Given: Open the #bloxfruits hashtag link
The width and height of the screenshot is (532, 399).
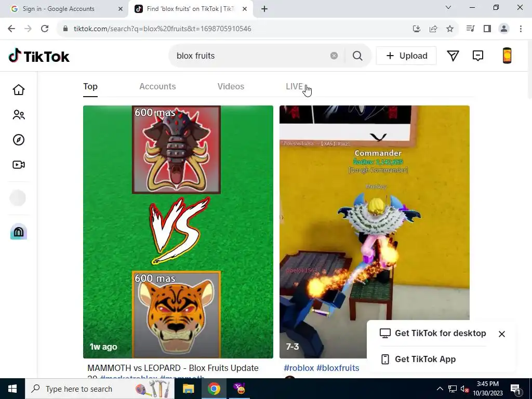Looking at the screenshot, I should click(338, 368).
